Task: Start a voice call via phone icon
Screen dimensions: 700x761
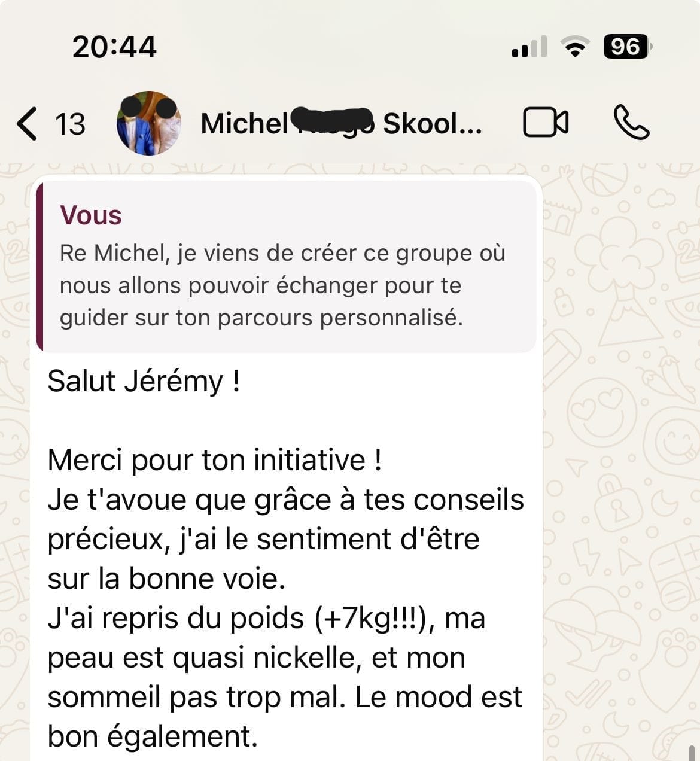Action: [x=631, y=123]
